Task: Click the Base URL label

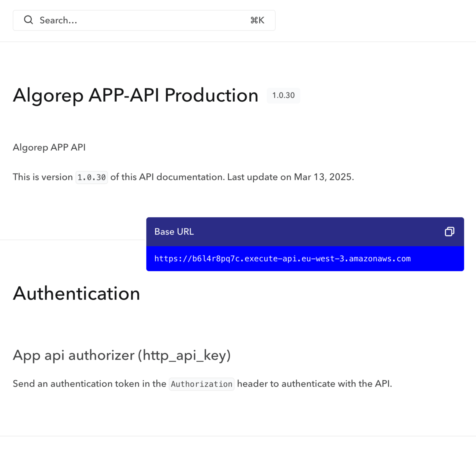Action: coord(174,232)
